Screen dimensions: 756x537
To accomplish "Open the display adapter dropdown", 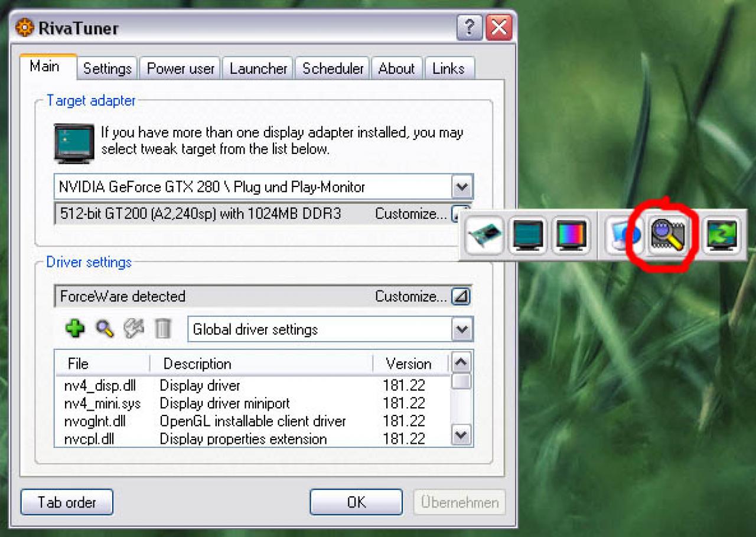I will click(462, 188).
